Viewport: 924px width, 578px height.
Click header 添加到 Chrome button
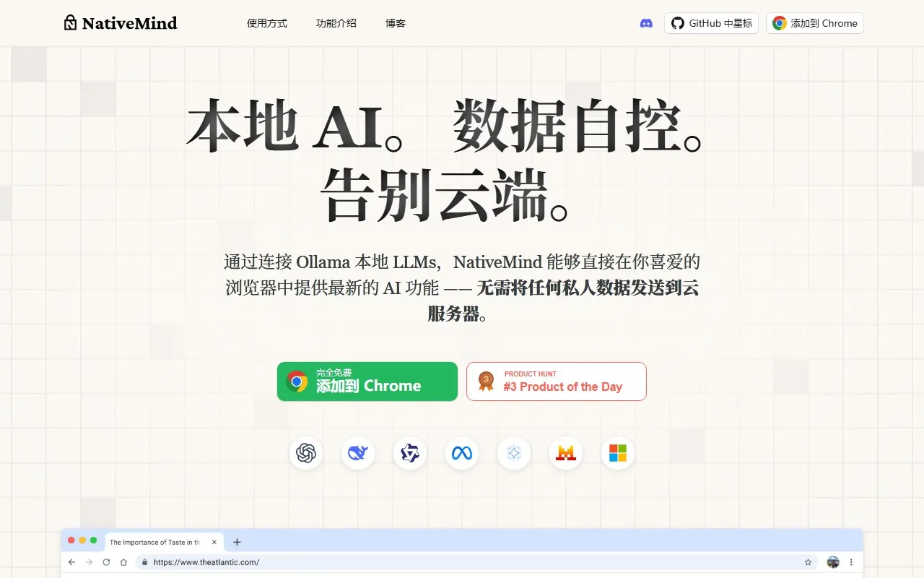[815, 23]
